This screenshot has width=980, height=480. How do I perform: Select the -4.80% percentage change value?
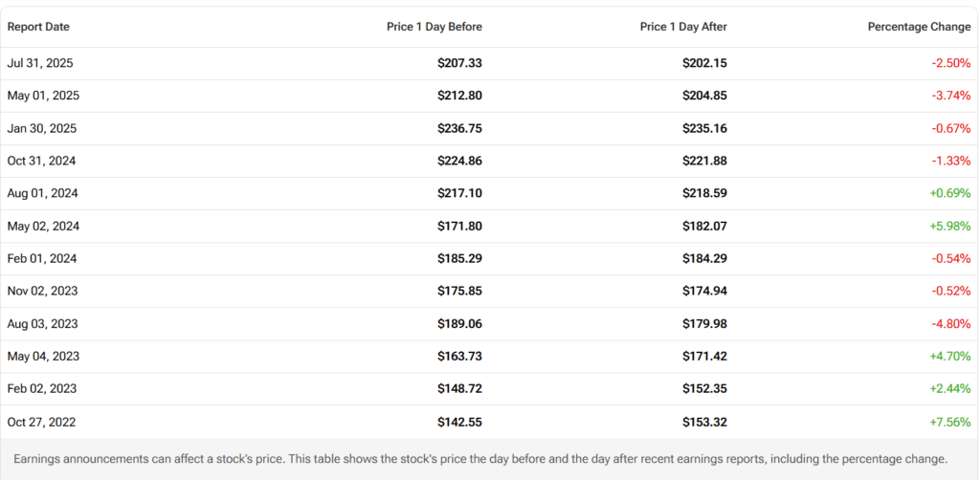coord(950,323)
